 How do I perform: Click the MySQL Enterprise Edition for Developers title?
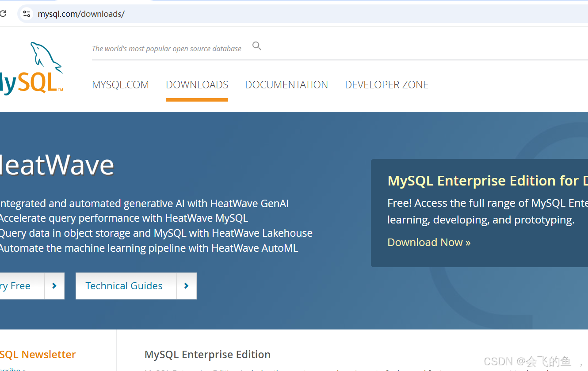(x=486, y=181)
